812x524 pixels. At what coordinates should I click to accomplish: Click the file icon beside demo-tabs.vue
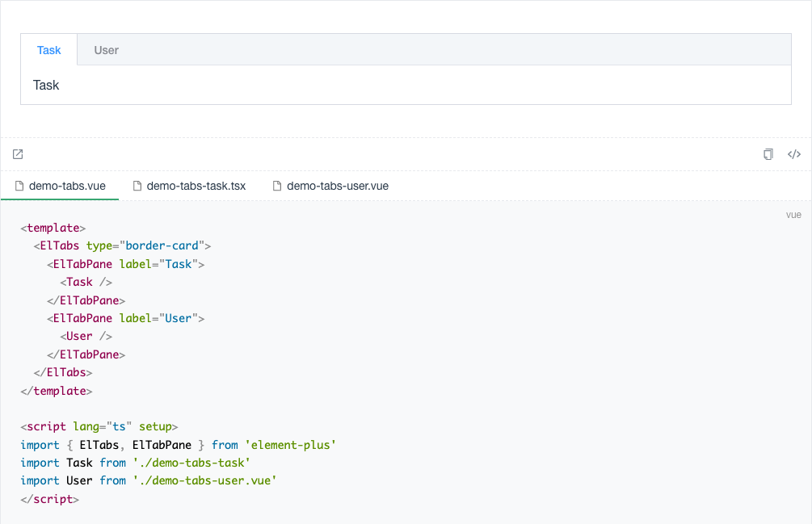click(19, 186)
